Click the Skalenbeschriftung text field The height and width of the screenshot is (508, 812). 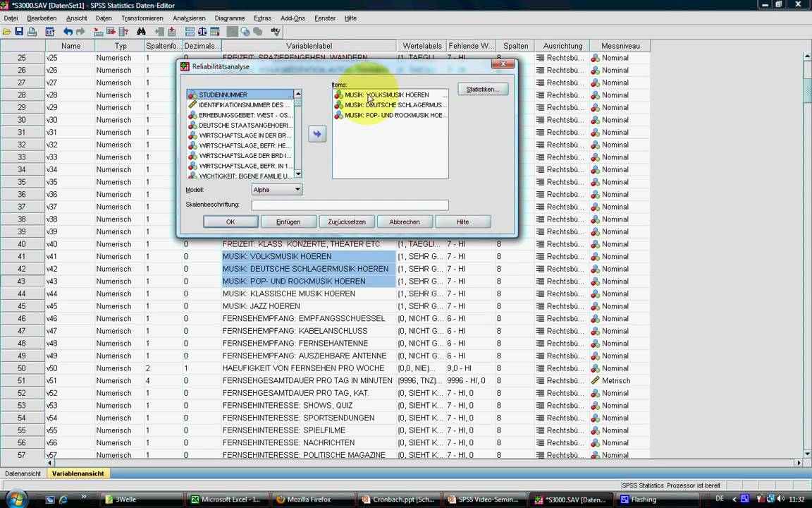pyautogui.click(x=350, y=205)
